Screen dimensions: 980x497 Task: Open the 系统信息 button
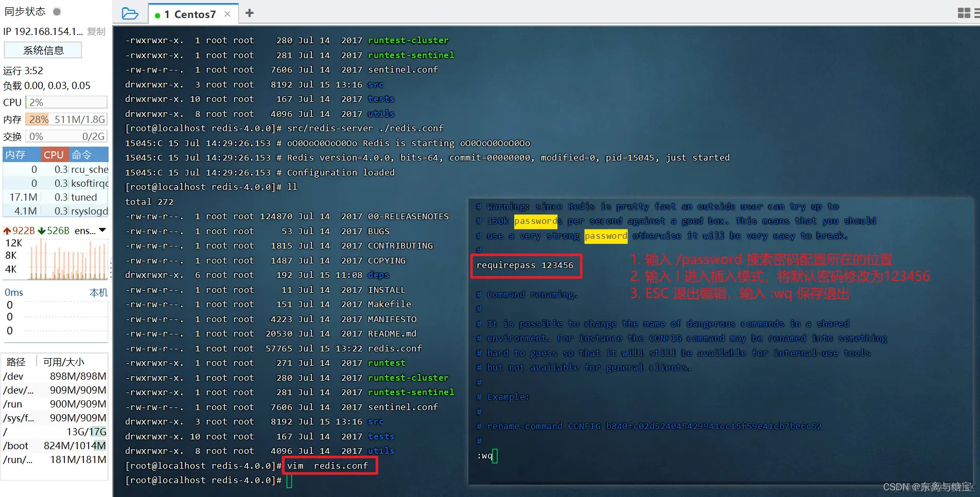[x=43, y=50]
